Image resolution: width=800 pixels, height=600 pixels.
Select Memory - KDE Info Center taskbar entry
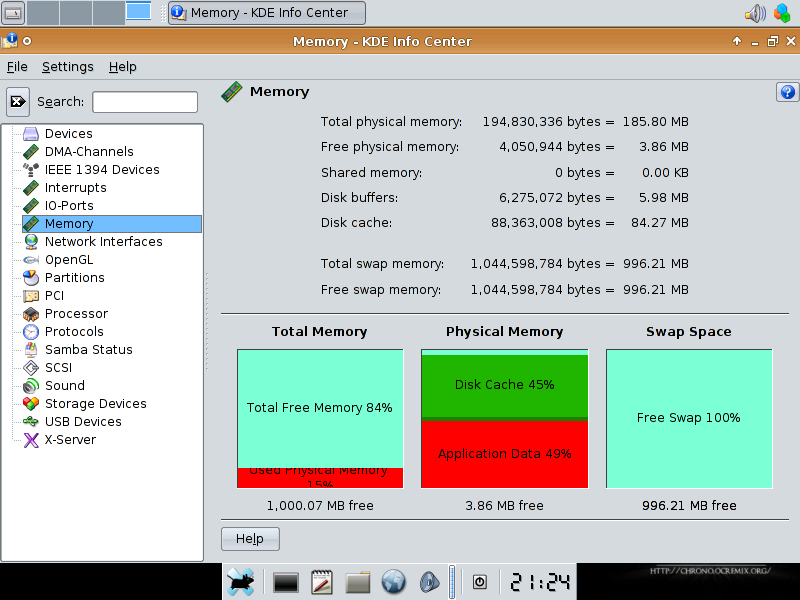click(267, 13)
